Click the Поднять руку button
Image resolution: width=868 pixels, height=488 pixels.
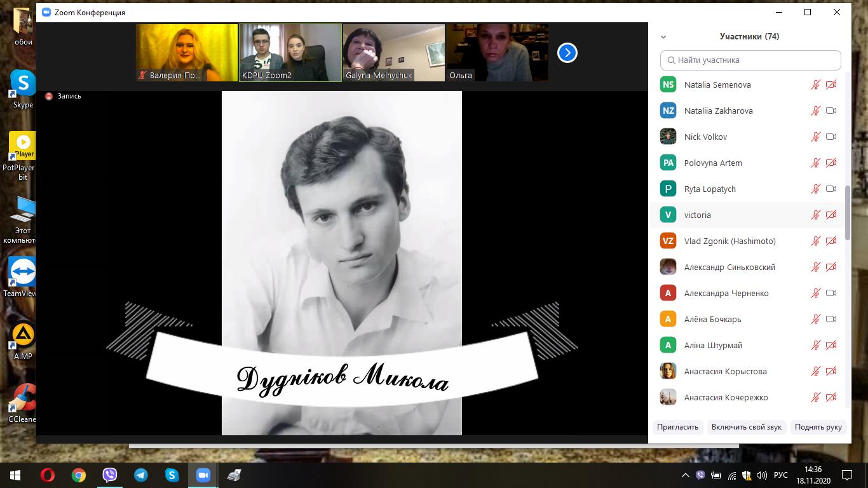click(818, 427)
